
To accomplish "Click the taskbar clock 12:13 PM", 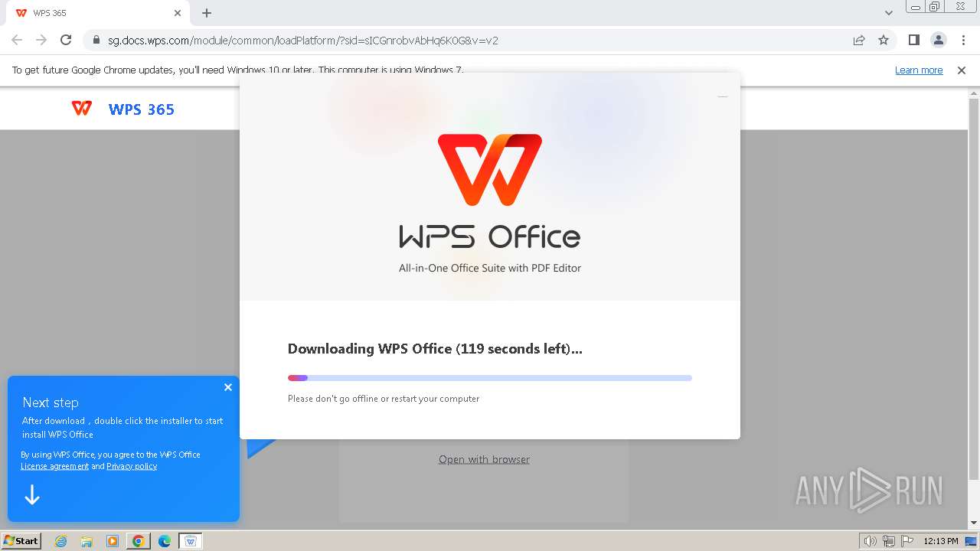I will (941, 541).
